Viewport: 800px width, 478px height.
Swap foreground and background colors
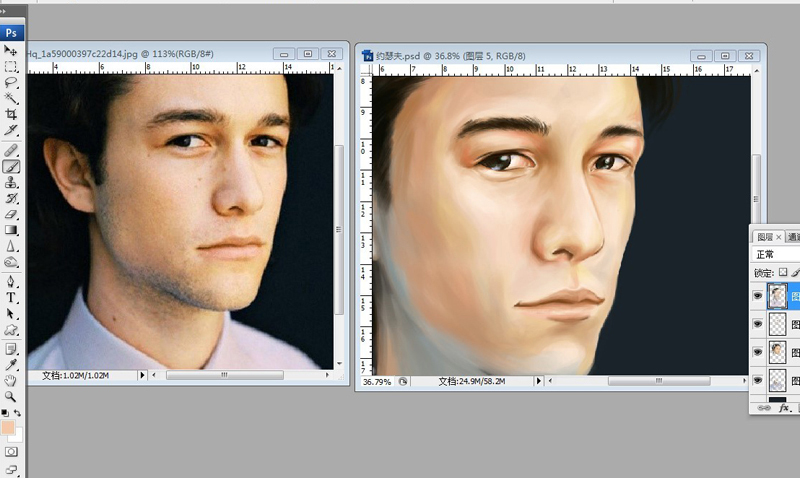click(17, 412)
